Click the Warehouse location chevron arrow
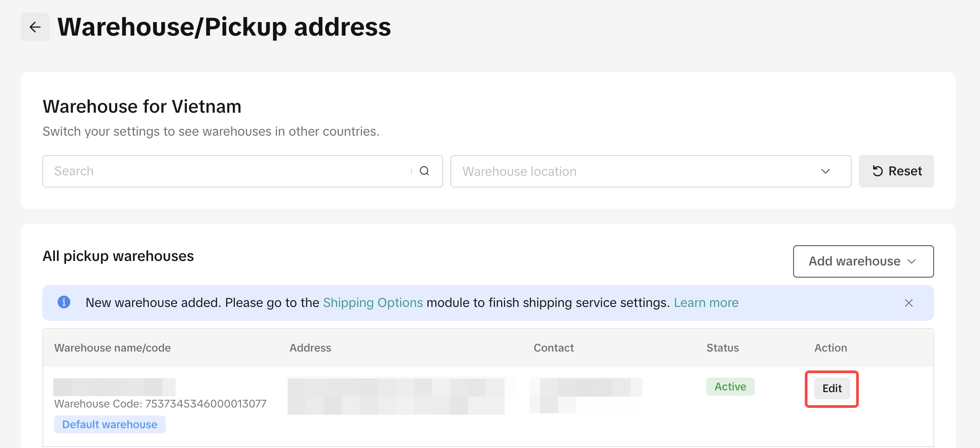 (x=825, y=171)
